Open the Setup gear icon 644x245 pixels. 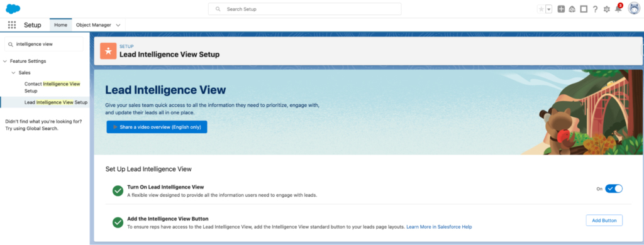tap(607, 9)
